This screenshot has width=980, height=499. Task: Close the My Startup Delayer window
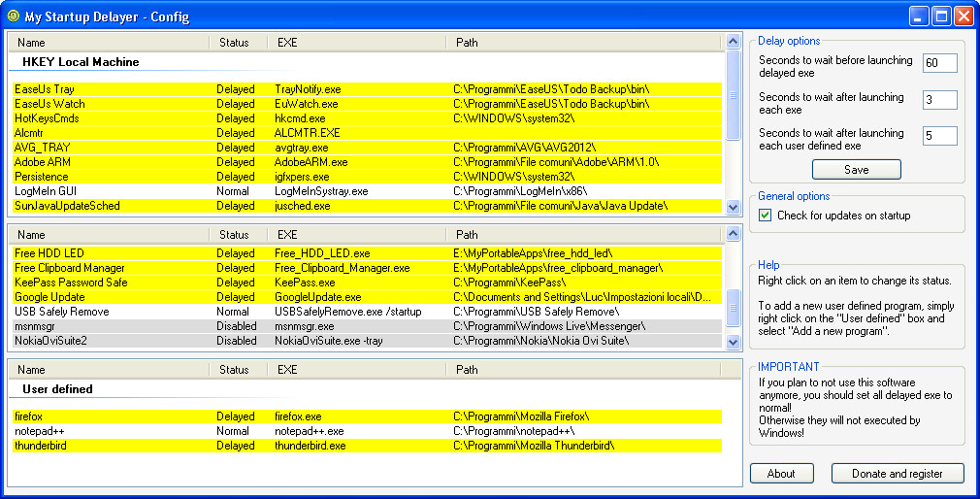coord(964,16)
